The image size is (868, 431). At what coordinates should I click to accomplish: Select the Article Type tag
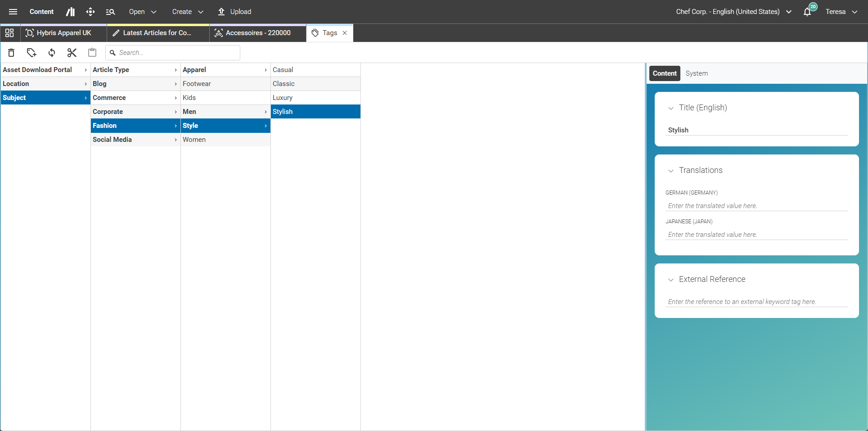pyautogui.click(x=135, y=70)
